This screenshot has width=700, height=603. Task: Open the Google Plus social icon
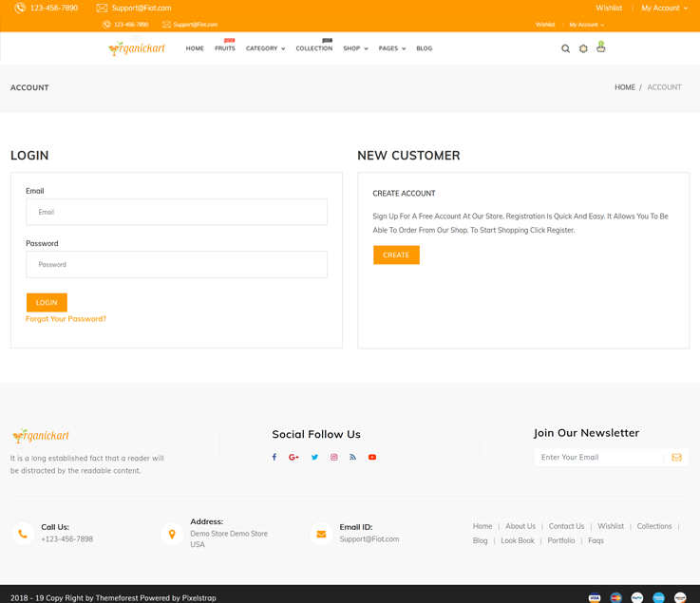293,457
